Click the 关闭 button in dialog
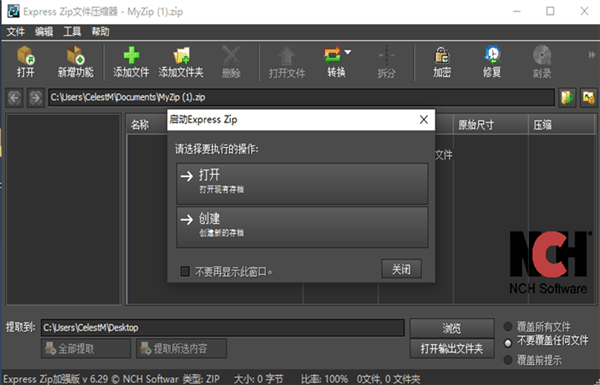Viewport: 600px width, 385px height. (401, 269)
